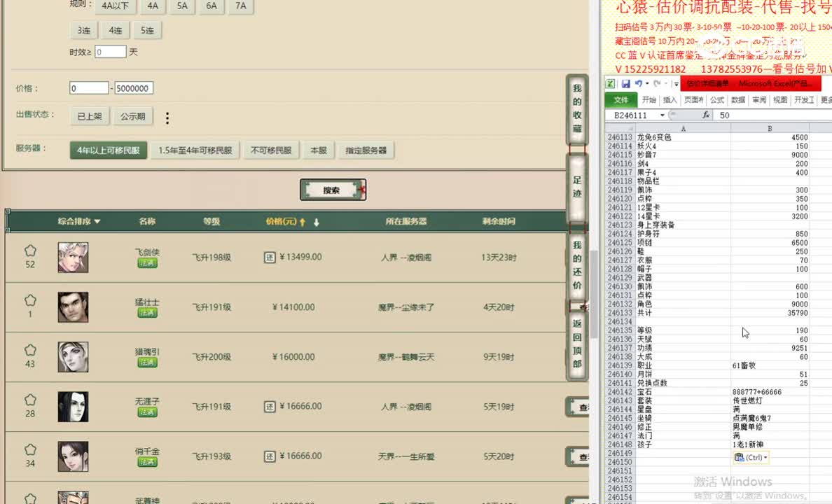This screenshot has width=832, height=504.
Task: Toggle the 7A rule filter
Action: 240,6
